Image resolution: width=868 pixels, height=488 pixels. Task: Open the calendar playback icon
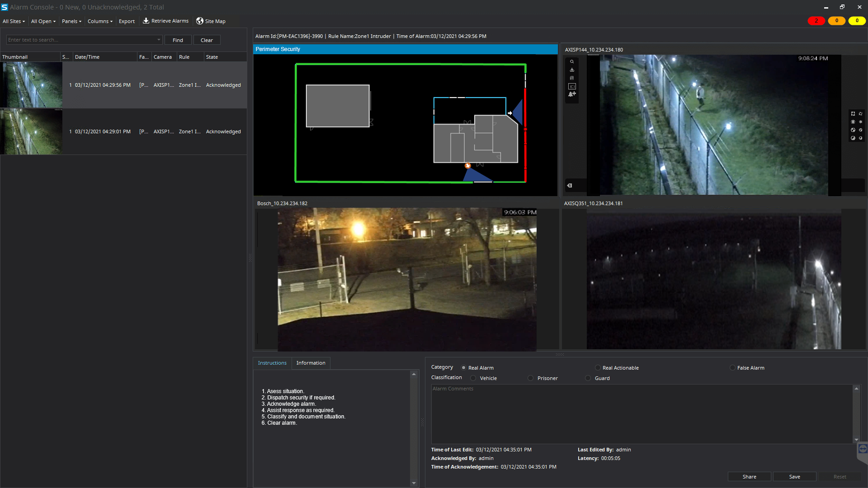(572, 78)
